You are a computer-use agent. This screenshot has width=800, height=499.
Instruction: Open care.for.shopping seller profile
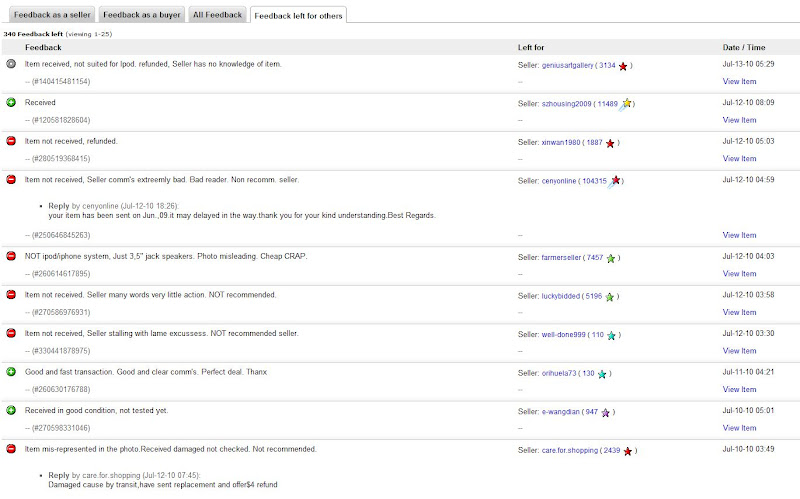pos(568,450)
